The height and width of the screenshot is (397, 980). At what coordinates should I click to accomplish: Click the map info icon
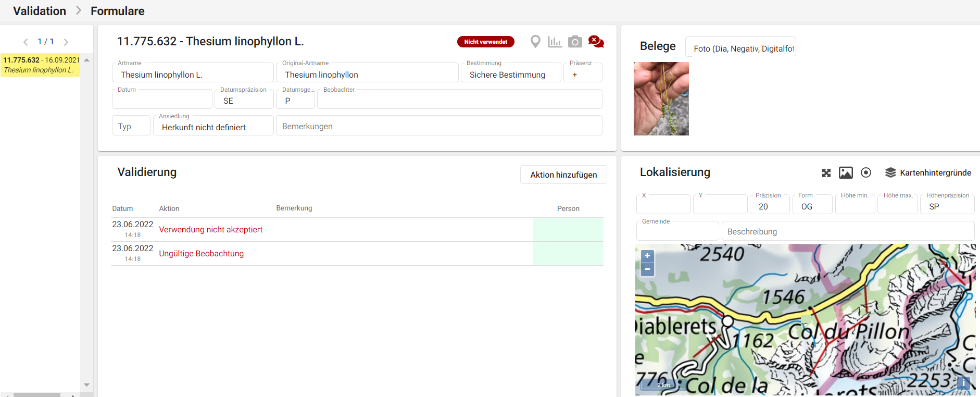point(963,383)
